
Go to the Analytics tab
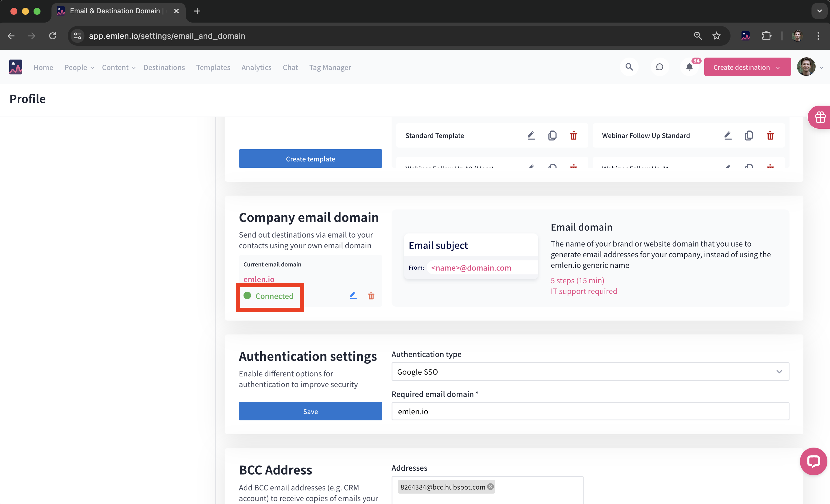[x=256, y=67]
